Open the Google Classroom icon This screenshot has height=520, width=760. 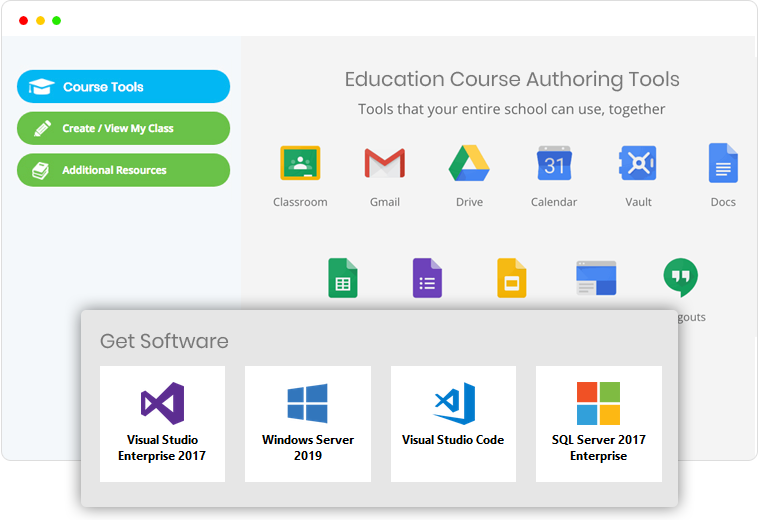(x=300, y=163)
